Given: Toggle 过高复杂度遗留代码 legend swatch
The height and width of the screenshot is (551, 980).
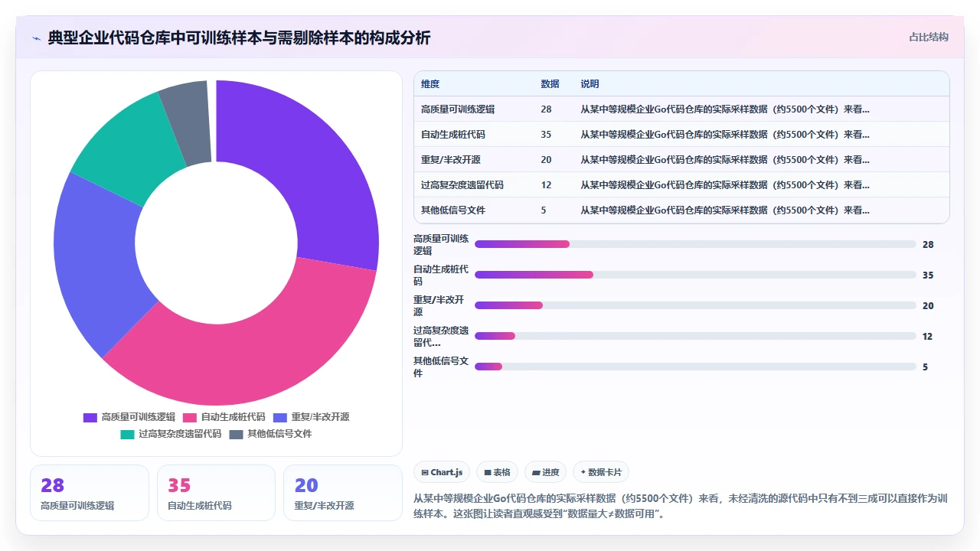Looking at the screenshot, I should pyautogui.click(x=127, y=434).
